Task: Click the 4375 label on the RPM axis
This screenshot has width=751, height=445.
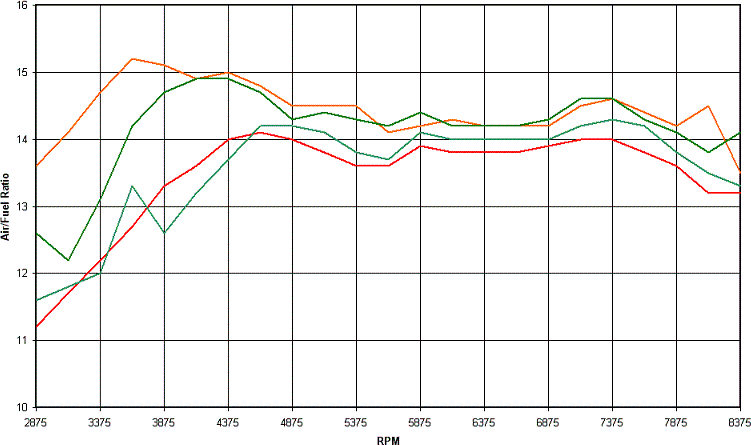Action: pos(229,421)
